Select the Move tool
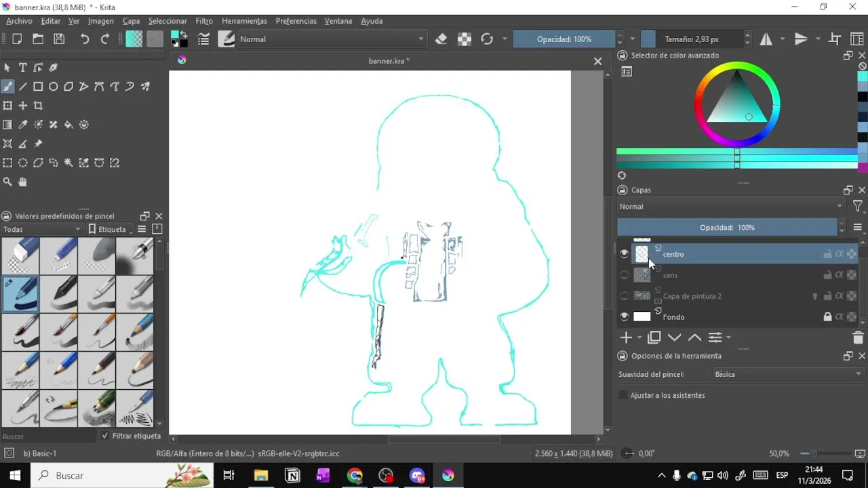Viewport: 868px width, 488px height. 22,105
